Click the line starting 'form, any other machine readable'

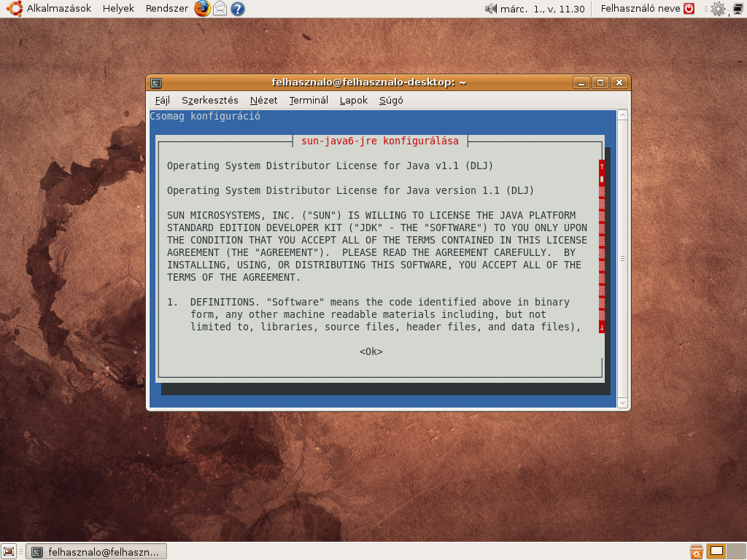(x=368, y=314)
